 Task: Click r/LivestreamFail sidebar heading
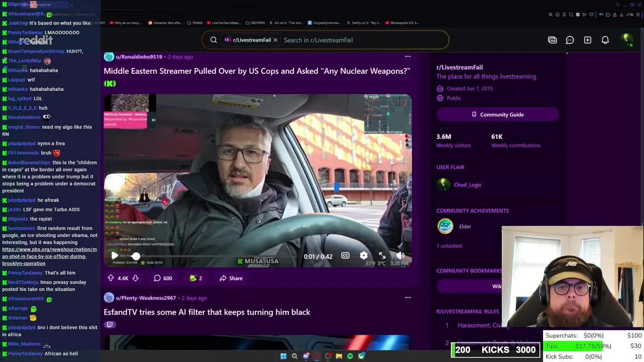[x=459, y=67]
